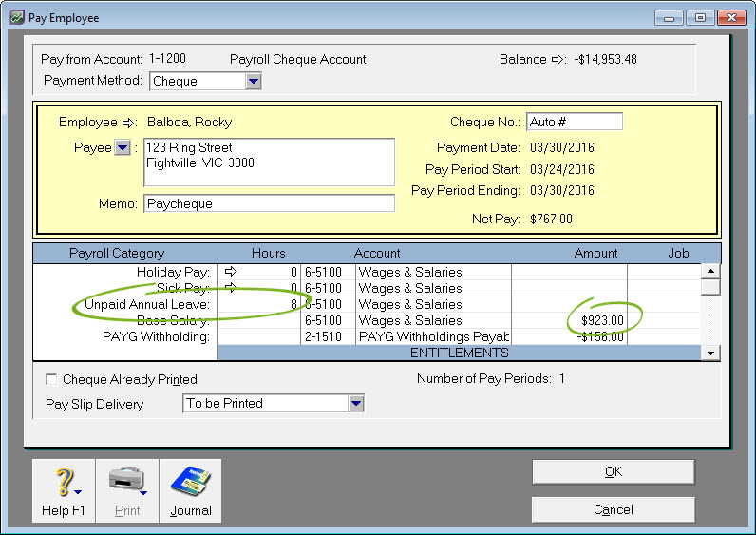Click Pay Period Start 03/24/2016
The width and height of the screenshot is (756, 535).
(561, 169)
